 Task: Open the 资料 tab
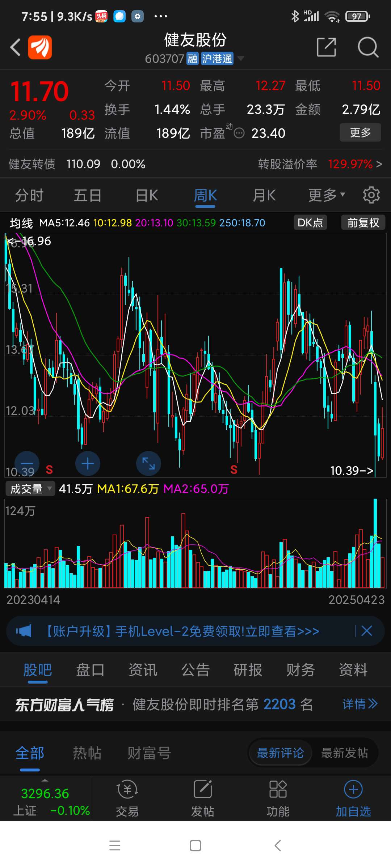pyautogui.click(x=353, y=670)
